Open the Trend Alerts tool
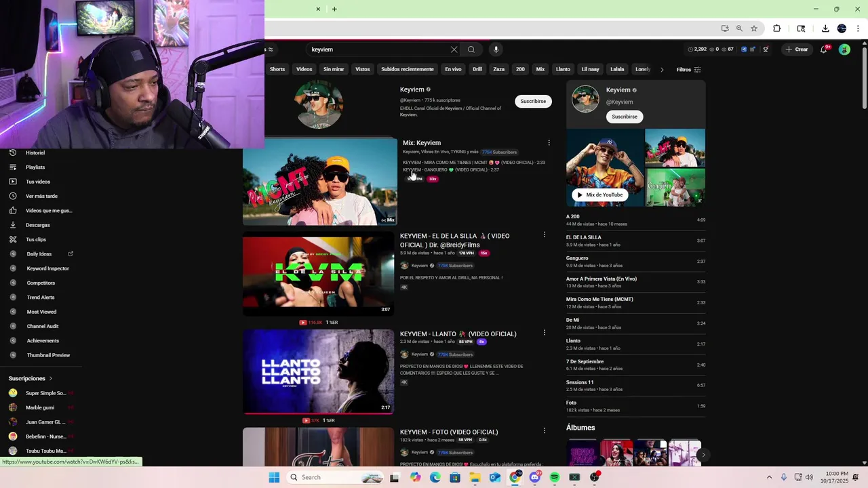 (41, 298)
